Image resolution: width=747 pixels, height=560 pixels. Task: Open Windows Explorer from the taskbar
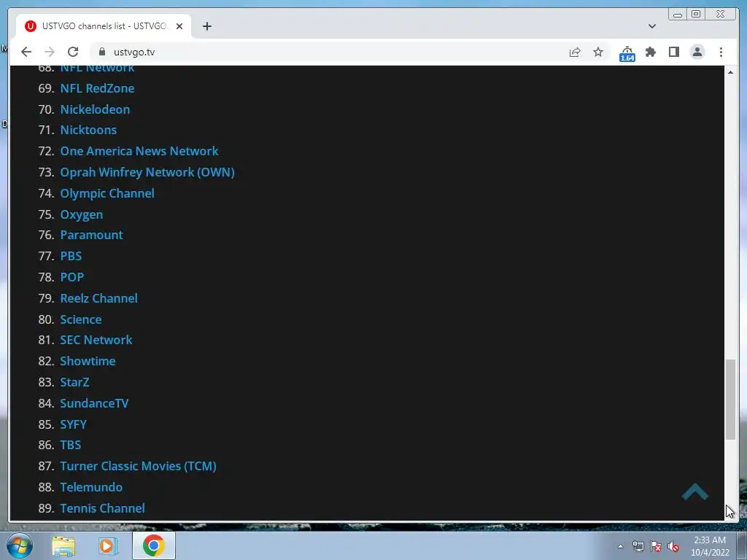(x=63, y=545)
